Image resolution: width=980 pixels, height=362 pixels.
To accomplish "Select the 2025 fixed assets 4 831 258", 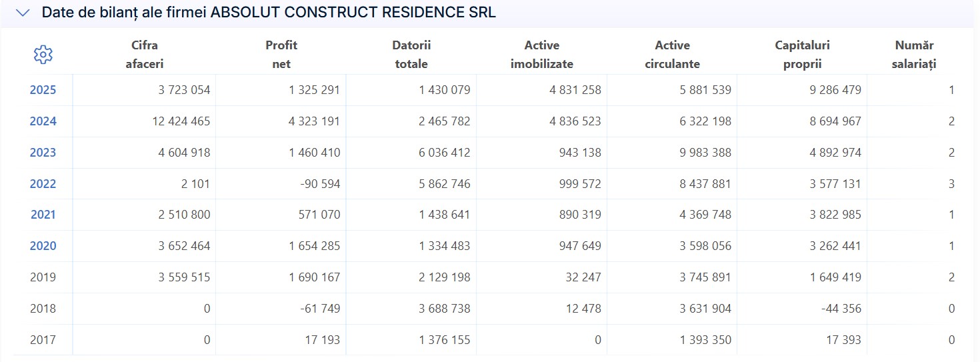I will [575, 90].
